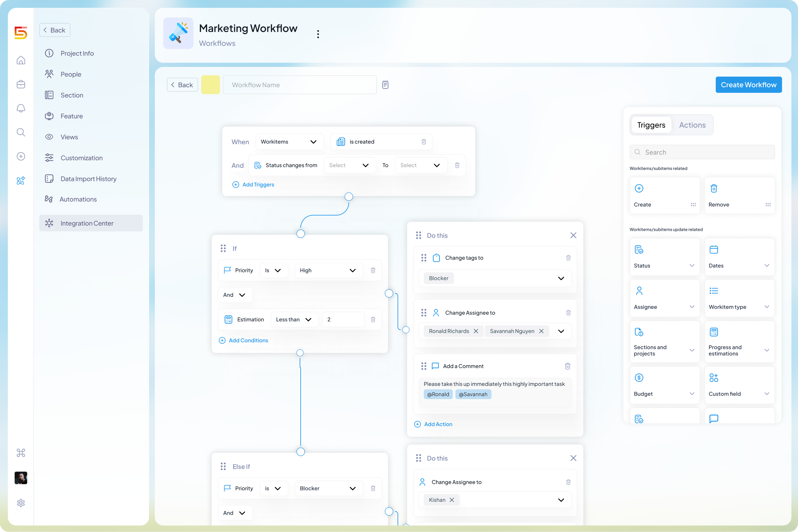This screenshot has height=532, width=798.
Task: Remove Savannah Nguyen from assignees
Action: (x=541, y=331)
